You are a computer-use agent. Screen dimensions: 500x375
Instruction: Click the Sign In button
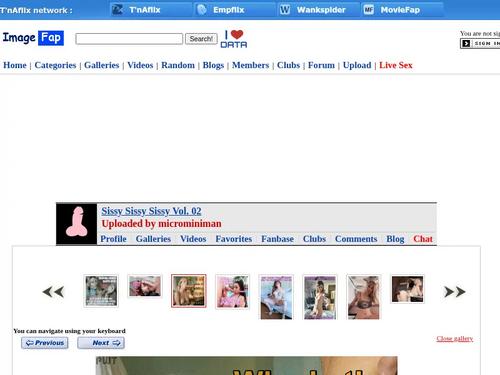pos(480,43)
